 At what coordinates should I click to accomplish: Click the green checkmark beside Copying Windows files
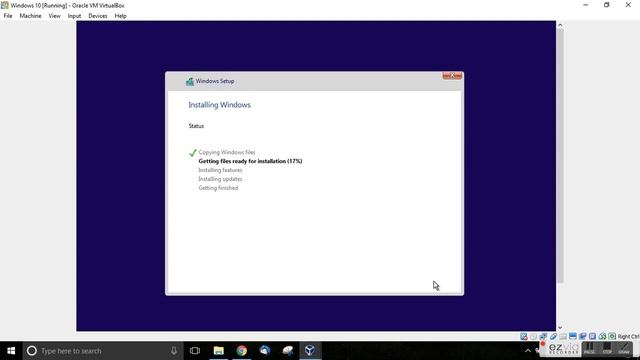pos(192,153)
